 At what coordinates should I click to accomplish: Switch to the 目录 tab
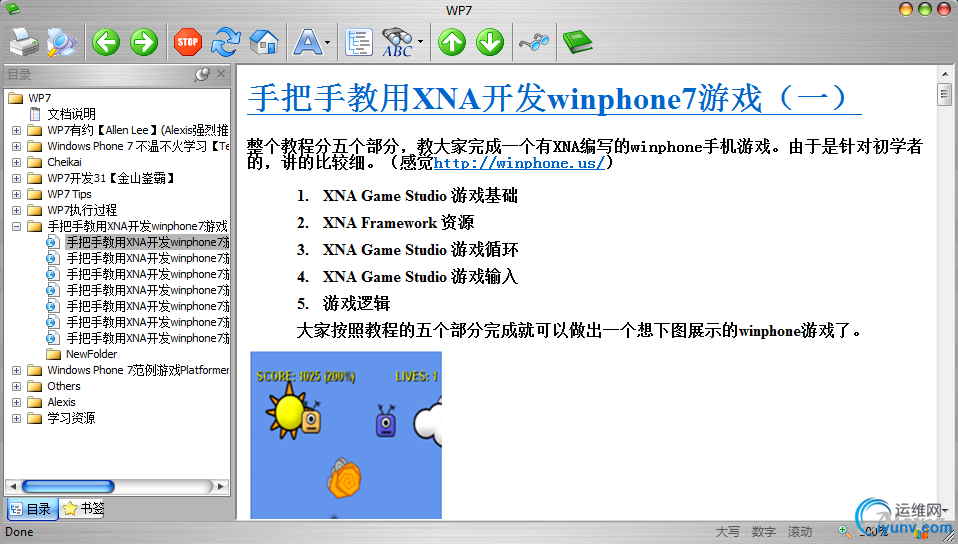(32, 509)
